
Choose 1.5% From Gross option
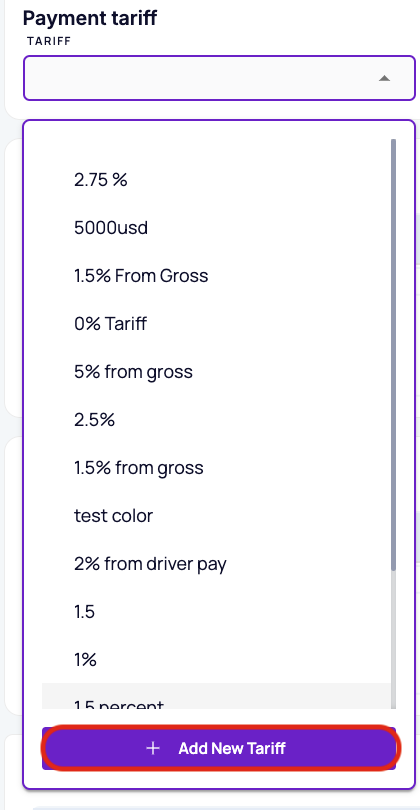[216, 276]
